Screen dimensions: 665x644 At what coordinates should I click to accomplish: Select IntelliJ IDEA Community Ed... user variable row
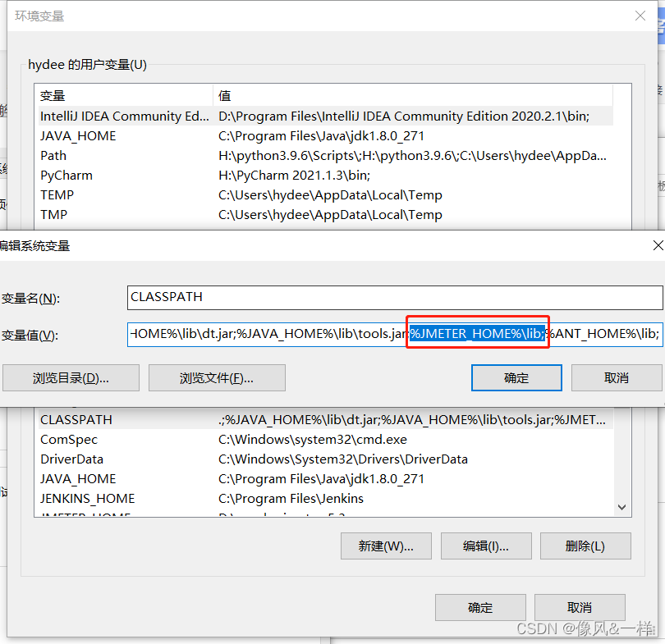coord(325,116)
